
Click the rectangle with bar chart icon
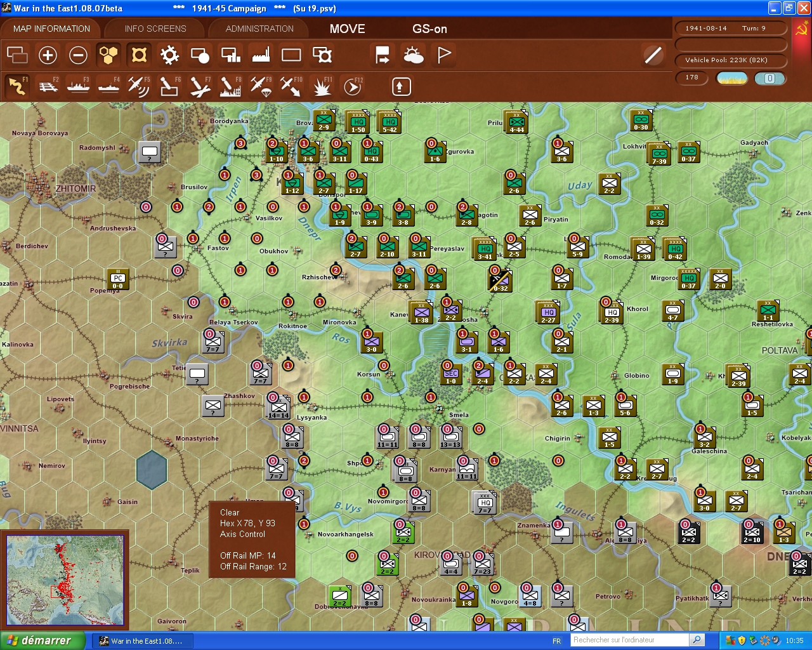click(230, 55)
